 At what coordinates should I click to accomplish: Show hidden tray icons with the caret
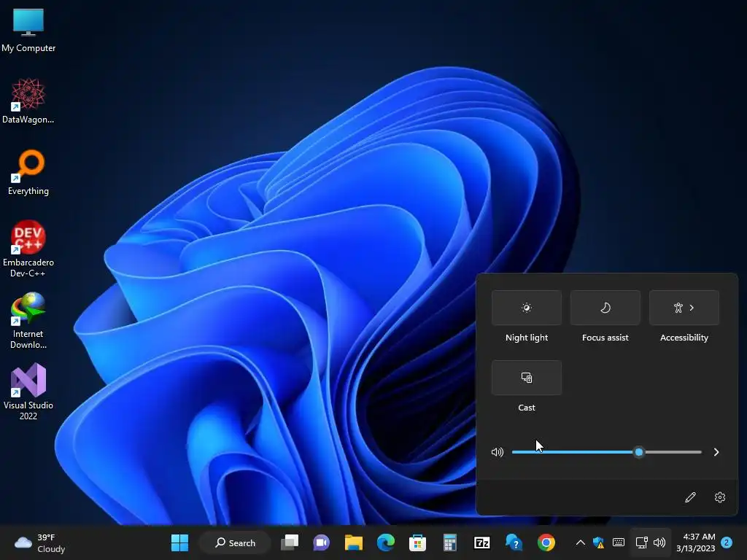[x=580, y=542]
